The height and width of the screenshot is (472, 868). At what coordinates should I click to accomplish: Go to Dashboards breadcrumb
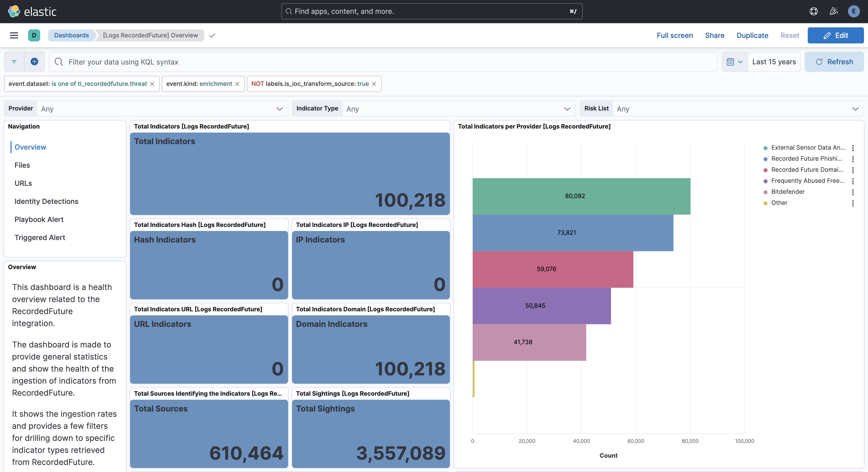click(x=71, y=35)
